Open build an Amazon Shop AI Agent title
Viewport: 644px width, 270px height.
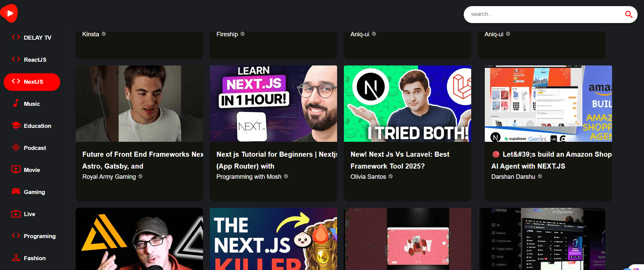pyautogui.click(x=552, y=160)
